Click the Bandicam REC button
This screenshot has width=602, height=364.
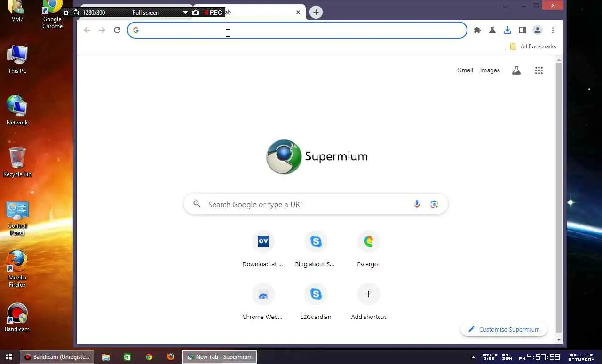tap(213, 12)
